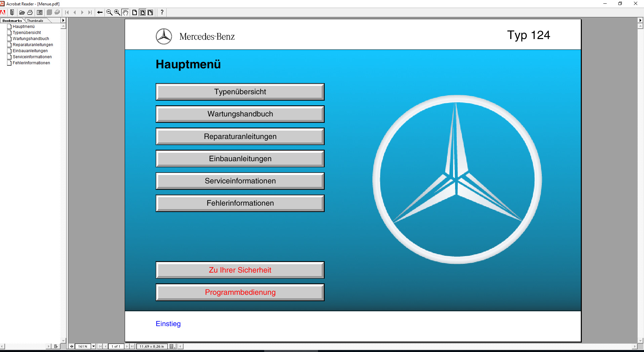Screen dimensions: 644x352
Task: Select the Wartungshandbuch bookmark
Action: (31, 39)
